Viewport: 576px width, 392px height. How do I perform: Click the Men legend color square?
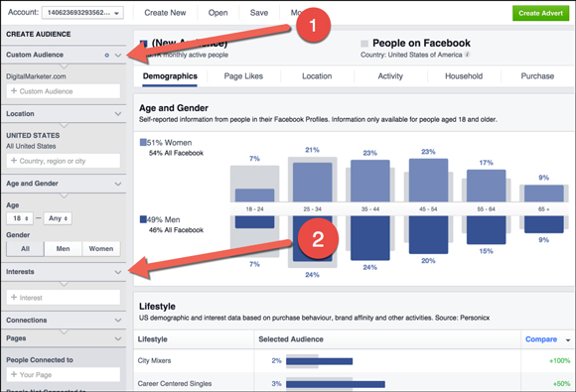(143, 219)
